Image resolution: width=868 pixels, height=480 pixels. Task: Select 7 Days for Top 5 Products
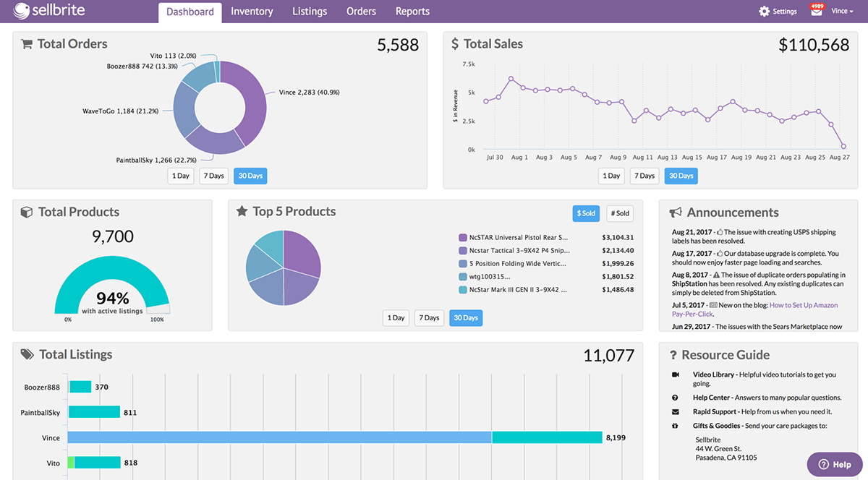429,317
